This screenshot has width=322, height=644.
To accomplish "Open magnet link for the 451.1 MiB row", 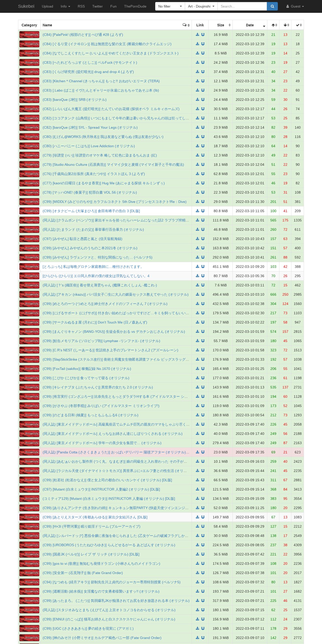I will (x=203, y=267).
